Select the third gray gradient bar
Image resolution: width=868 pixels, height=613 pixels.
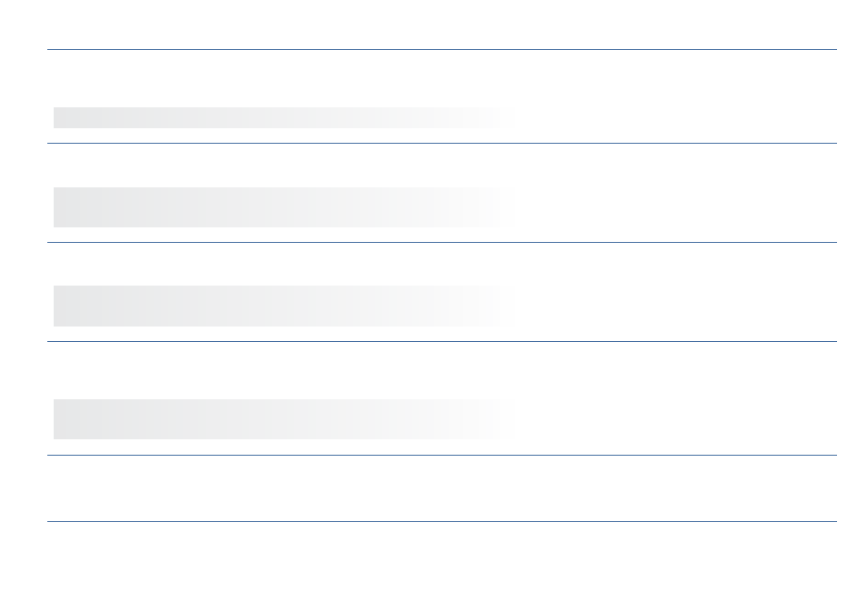click(x=286, y=306)
